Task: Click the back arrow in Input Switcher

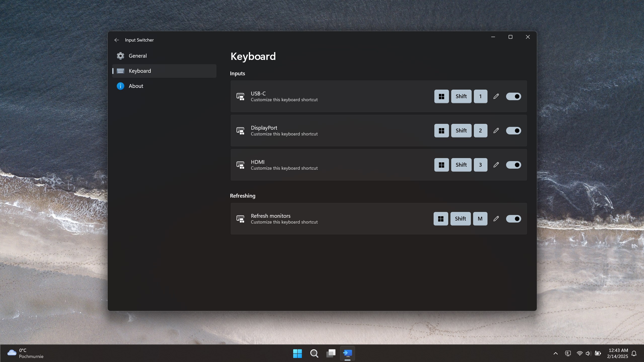Action: click(x=117, y=40)
